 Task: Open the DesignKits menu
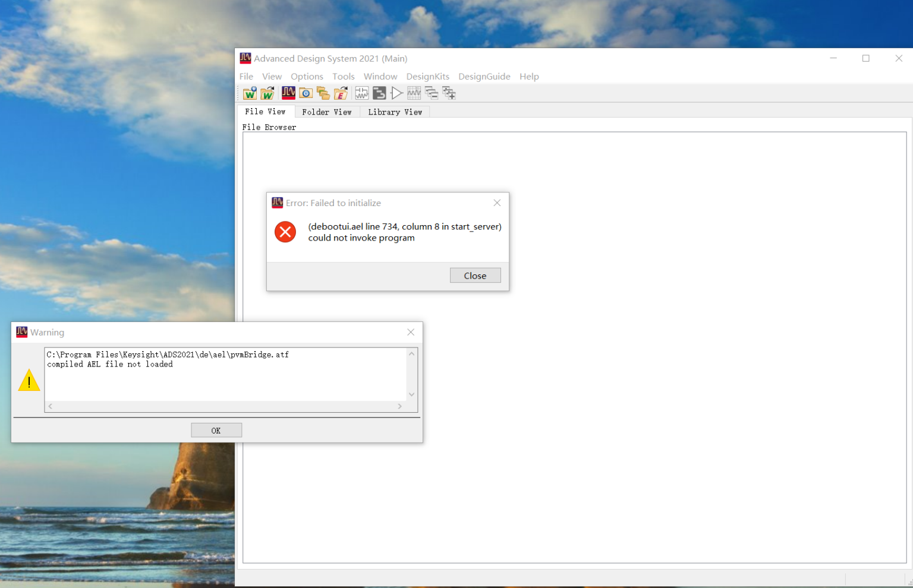coord(427,77)
